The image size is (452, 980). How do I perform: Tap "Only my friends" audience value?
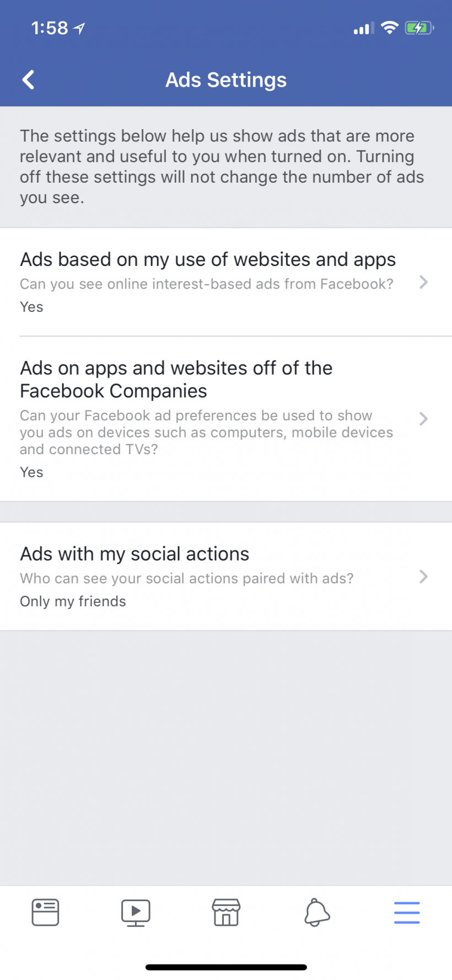(73, 601)
